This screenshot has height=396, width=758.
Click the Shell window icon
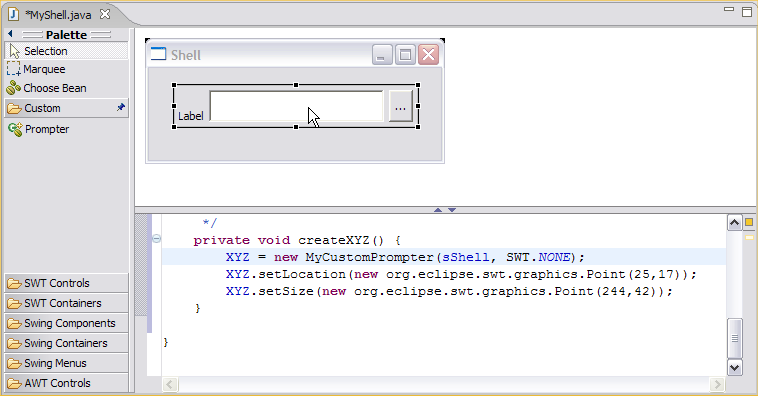coord(158,54)
